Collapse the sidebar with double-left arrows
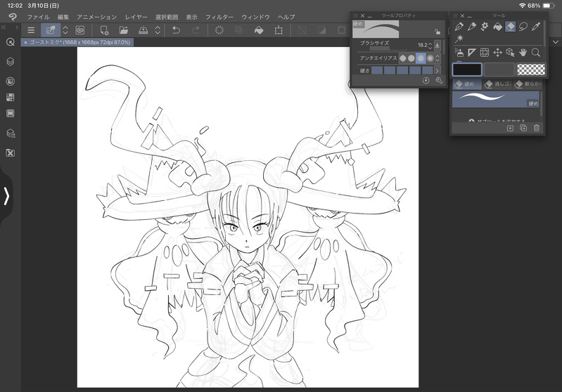Viewport: 562px width, 392px height. click(x=4, y=27)
